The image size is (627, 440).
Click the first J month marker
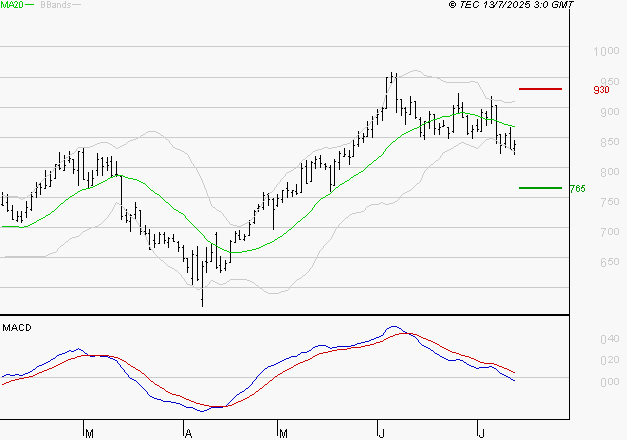click(x=381, y=433)
